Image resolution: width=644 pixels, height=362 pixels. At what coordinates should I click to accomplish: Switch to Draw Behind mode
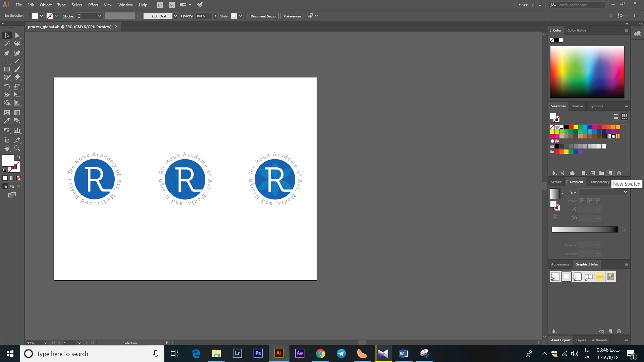pyautogui.click(x=12, y=186)
